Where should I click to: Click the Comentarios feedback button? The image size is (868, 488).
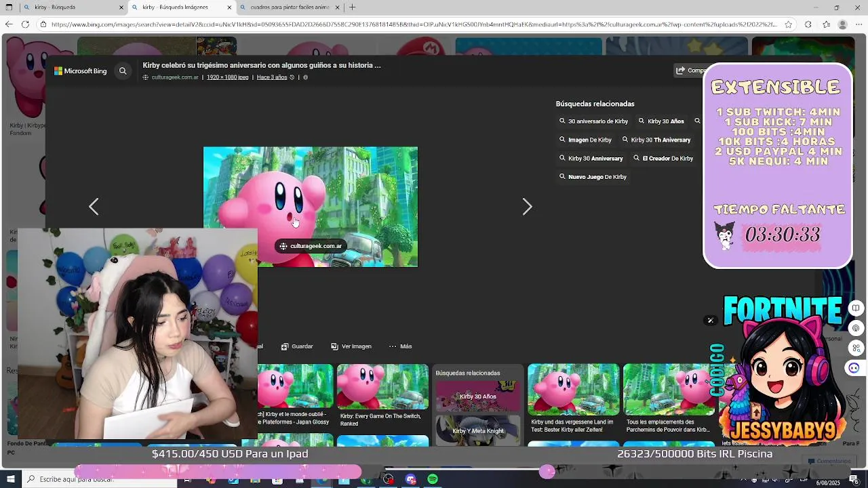[x=828, y=461]
